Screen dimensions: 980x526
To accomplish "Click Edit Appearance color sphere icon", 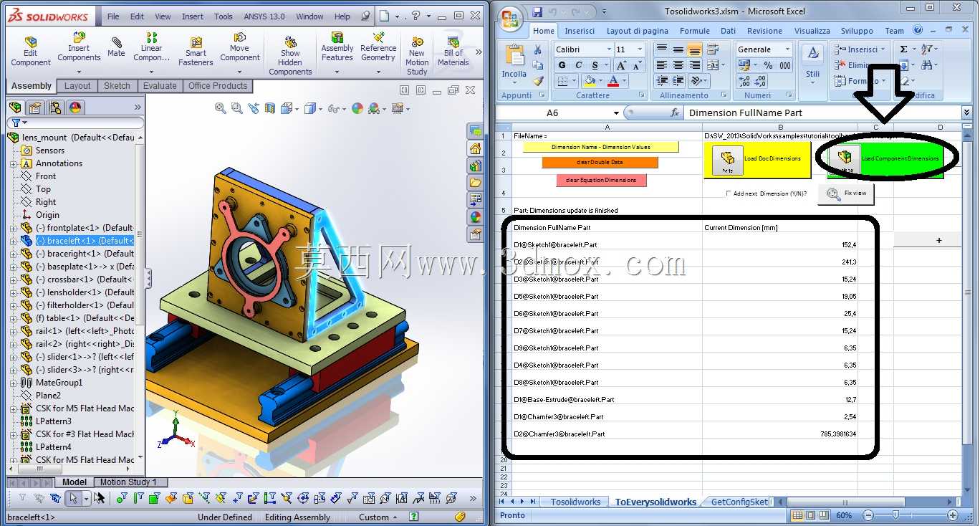I will point(357,108).
